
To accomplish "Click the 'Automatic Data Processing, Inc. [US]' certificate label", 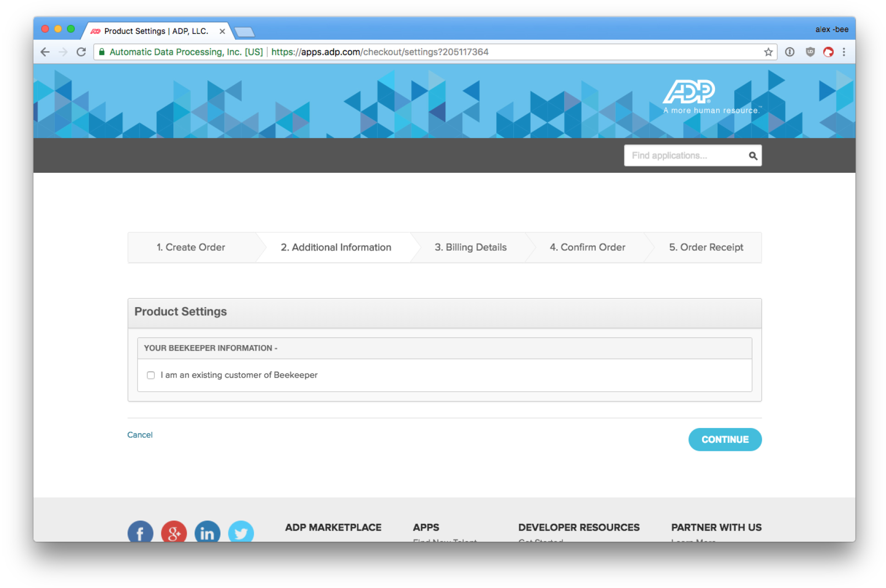I will tap(186, 52).
